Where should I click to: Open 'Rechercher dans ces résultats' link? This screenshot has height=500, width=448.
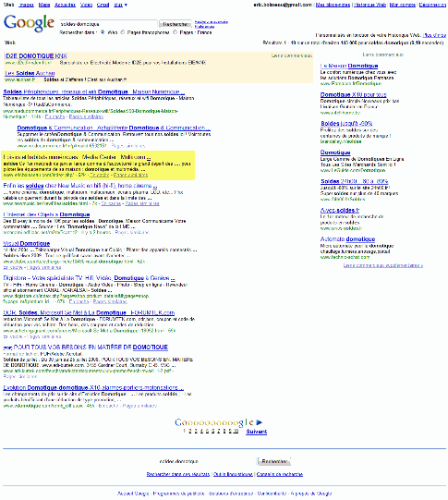click(x=178, y=474)
